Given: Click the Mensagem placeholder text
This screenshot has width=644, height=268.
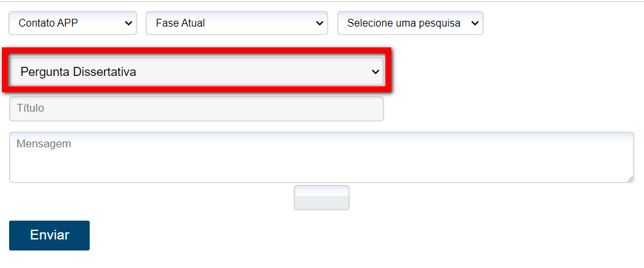Looking at the screenshot, I should [x=44, y=144].
